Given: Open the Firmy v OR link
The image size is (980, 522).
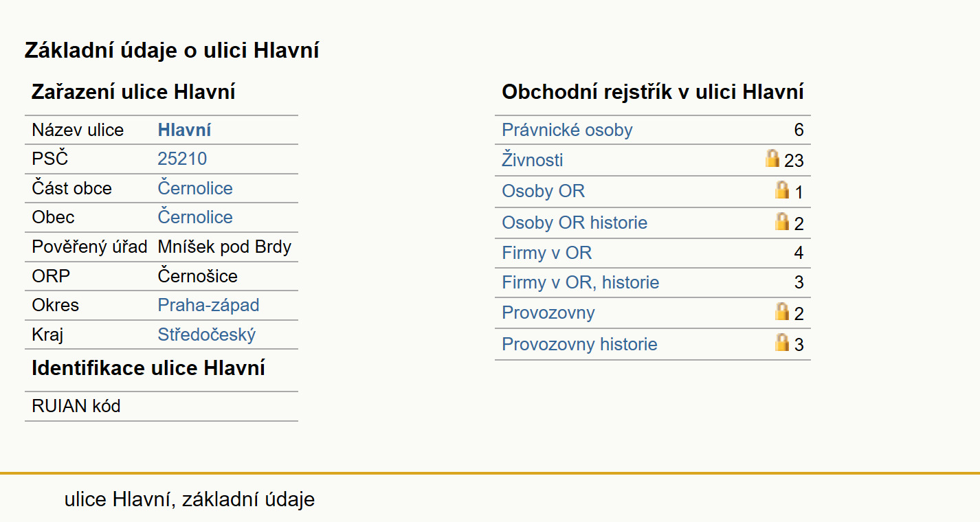Looking at the screenshot, I should pyautogui.click(x=547, y=253).
